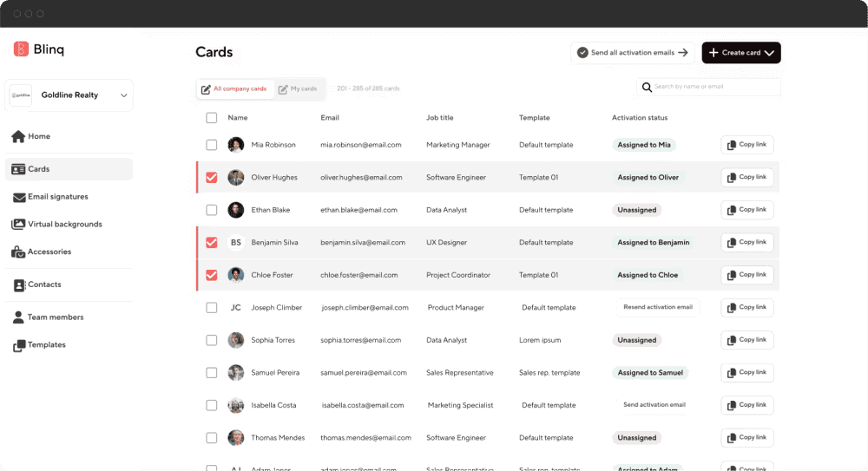The height and width of the screenshot is (471, 868).
Task: Click the Cards sidebar icon
Action: pos(18,169)
